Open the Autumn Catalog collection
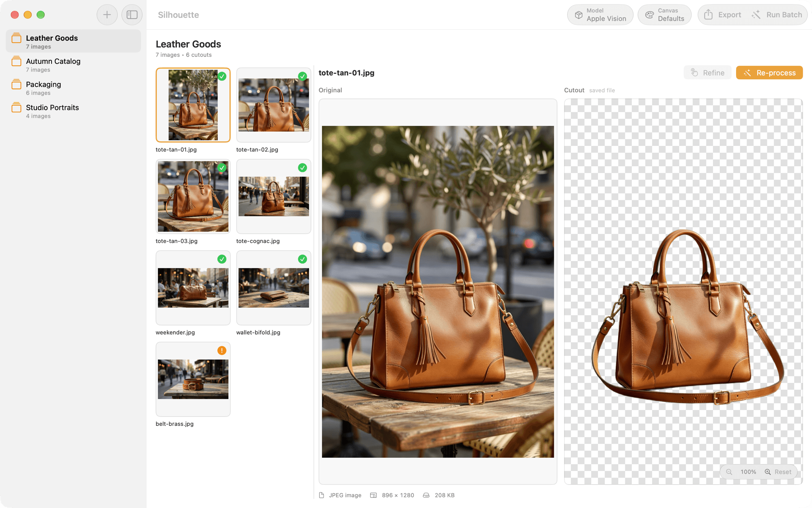The width and height of the screenshot is (812, 508). (x=73, y=65)
